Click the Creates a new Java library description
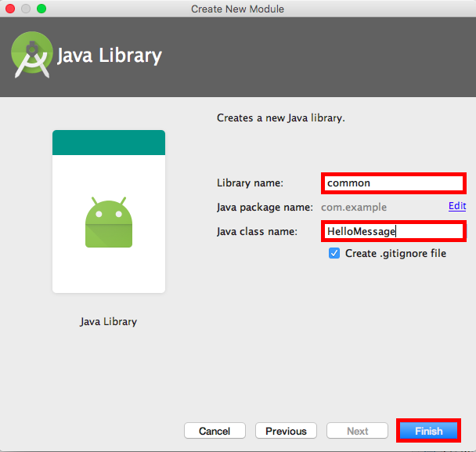The width and height of the screenshot is (476, 452). click(280, 118)
